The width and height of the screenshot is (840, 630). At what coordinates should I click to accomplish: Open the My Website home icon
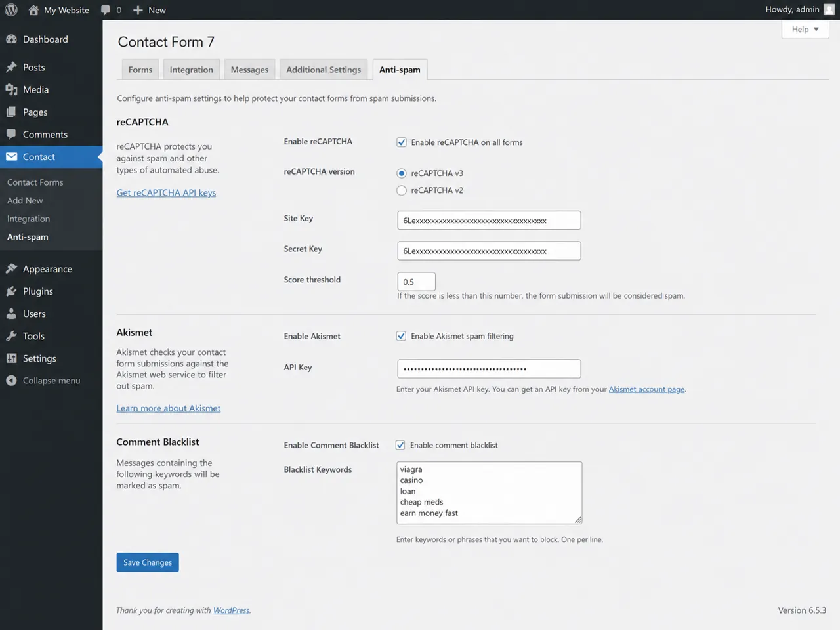click(33, 10)
